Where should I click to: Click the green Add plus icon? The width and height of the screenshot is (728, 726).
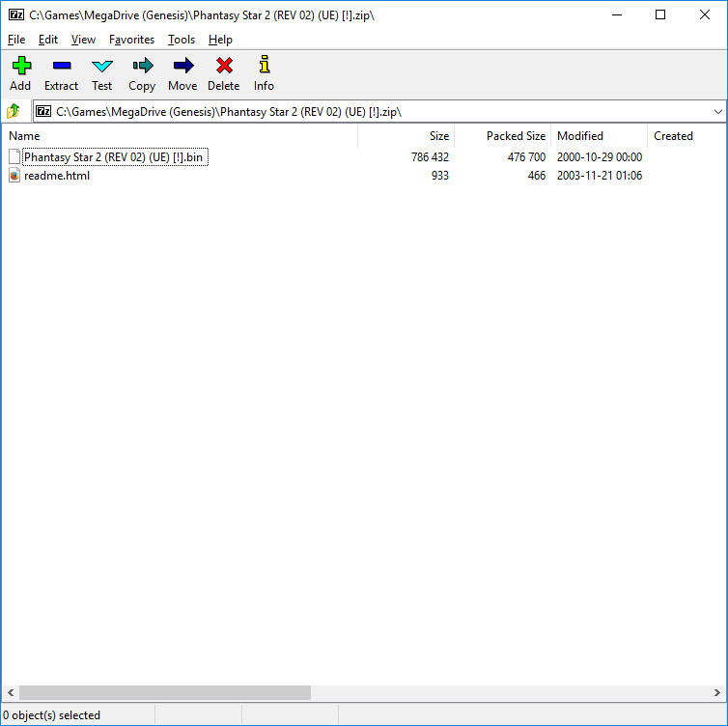pos(21,66)
